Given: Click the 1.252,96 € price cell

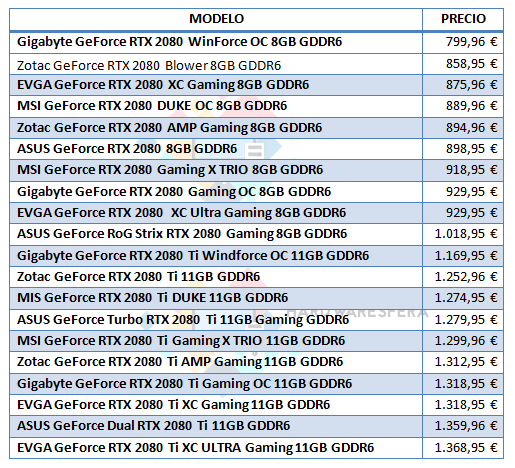Looking at the screenshot, I should tap(463, 277).
